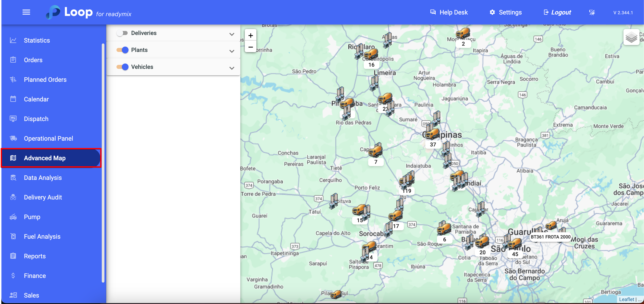Expand the Plants section chevron
Image resolution: width=644 pixels, height=304 pixels.
pos(232,51)
